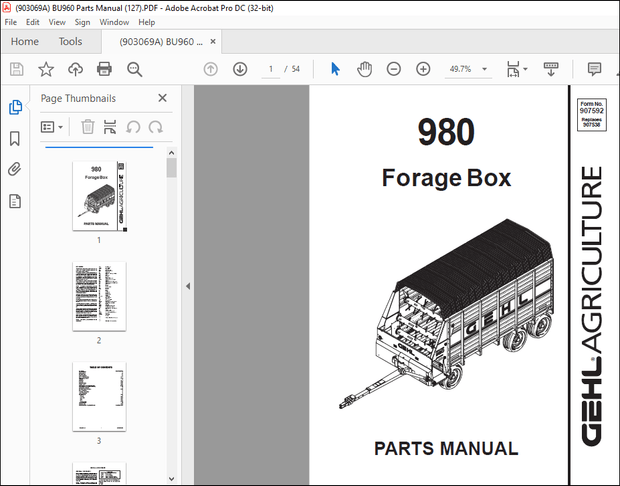Viewport: 620px width, 486px height.
Task: Open the File menu
Action: (11, 22)
